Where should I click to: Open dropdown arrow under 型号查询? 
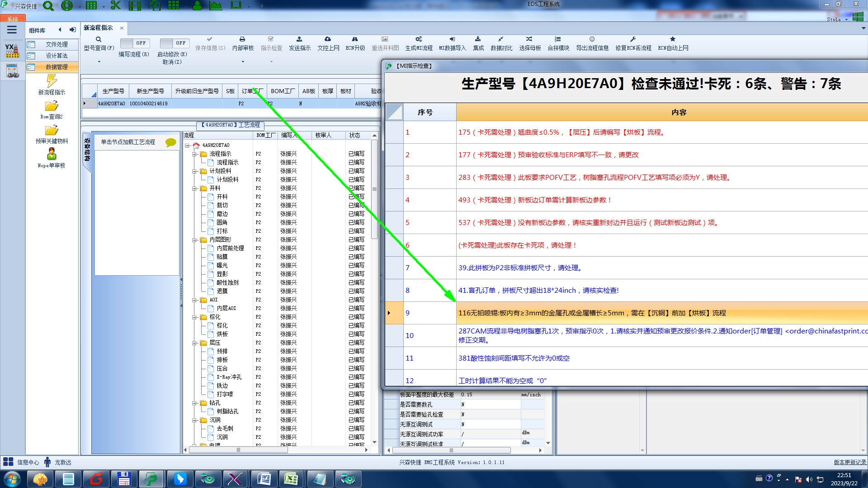[99, 61]
